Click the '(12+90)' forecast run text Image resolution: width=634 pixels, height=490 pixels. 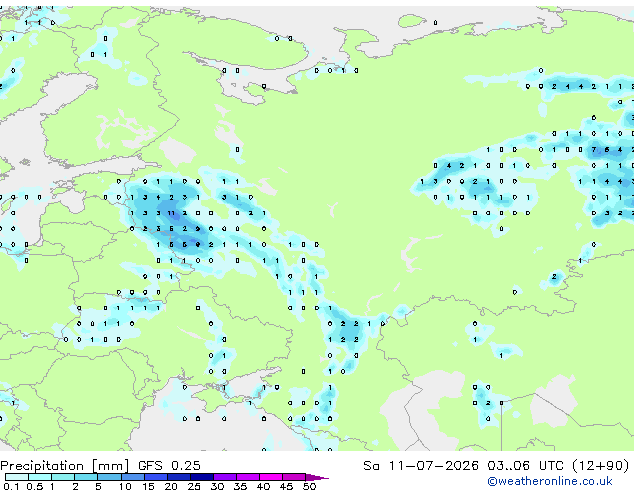601,466
